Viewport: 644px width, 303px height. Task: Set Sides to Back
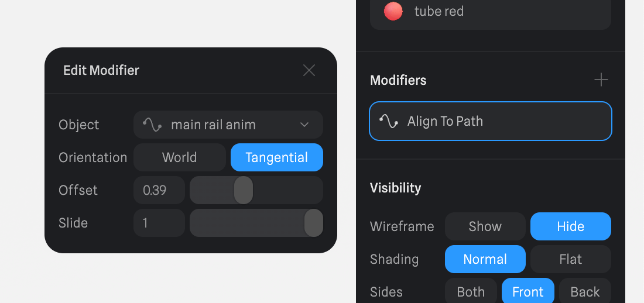585,291
